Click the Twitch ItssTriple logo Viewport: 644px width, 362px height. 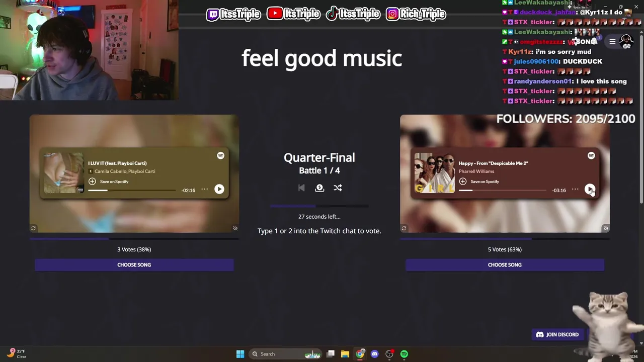coord(233,14)
